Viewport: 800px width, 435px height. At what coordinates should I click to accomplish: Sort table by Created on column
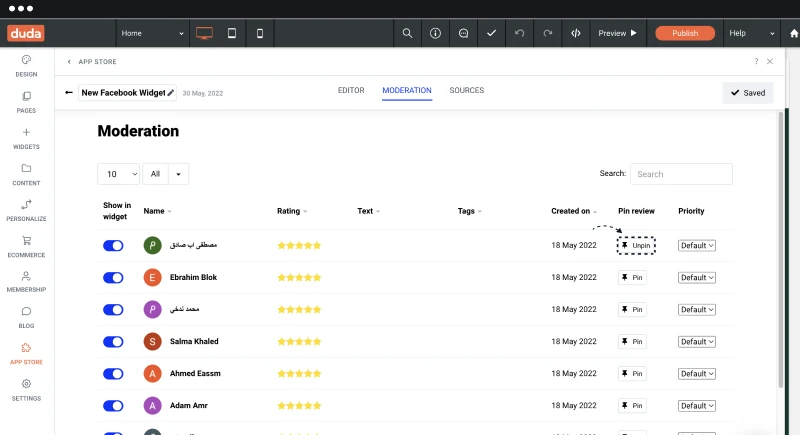coord(573,211)
